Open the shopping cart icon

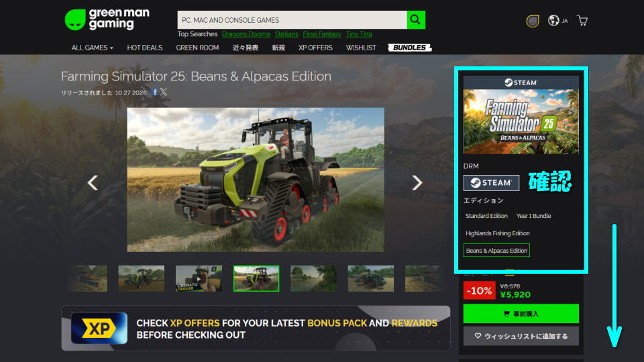pos(582,20)
